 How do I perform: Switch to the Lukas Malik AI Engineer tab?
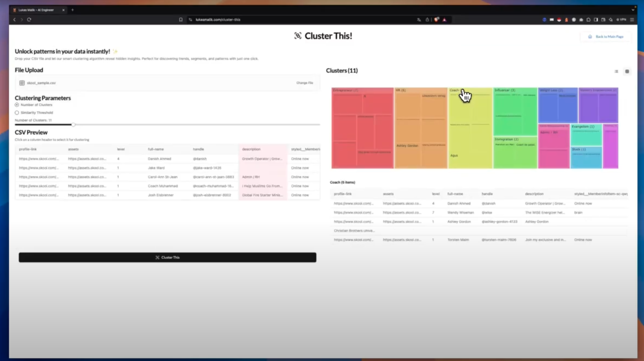pyautogui.click(x=36, y=10)
